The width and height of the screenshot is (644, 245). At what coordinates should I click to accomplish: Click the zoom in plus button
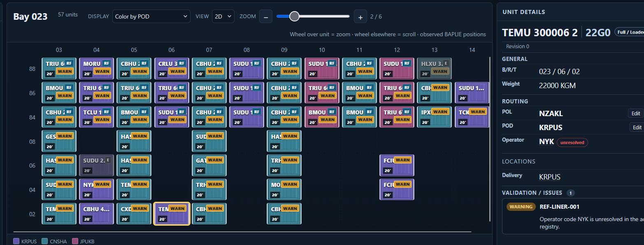coord(360,17)
